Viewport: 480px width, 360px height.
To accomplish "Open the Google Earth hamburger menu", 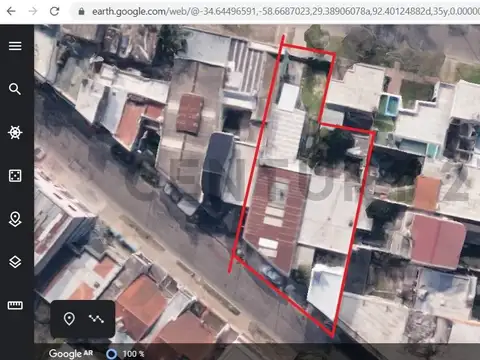I will coord(15,46).
